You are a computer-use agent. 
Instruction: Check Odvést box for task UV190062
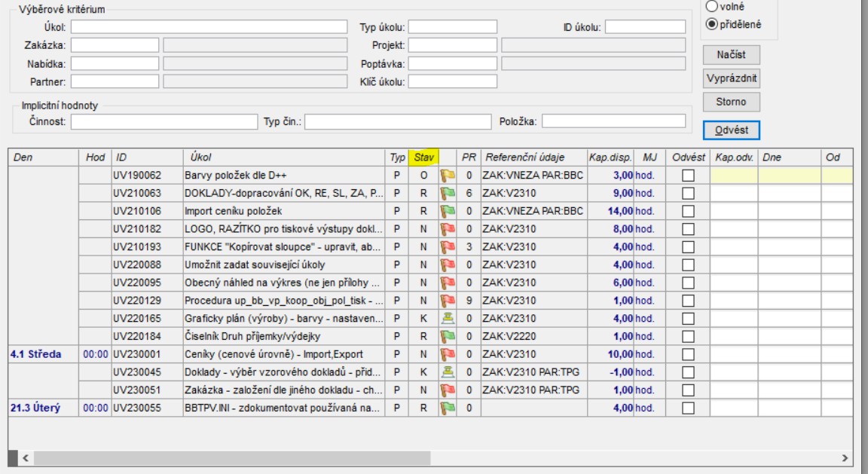(x=688, y=176)
